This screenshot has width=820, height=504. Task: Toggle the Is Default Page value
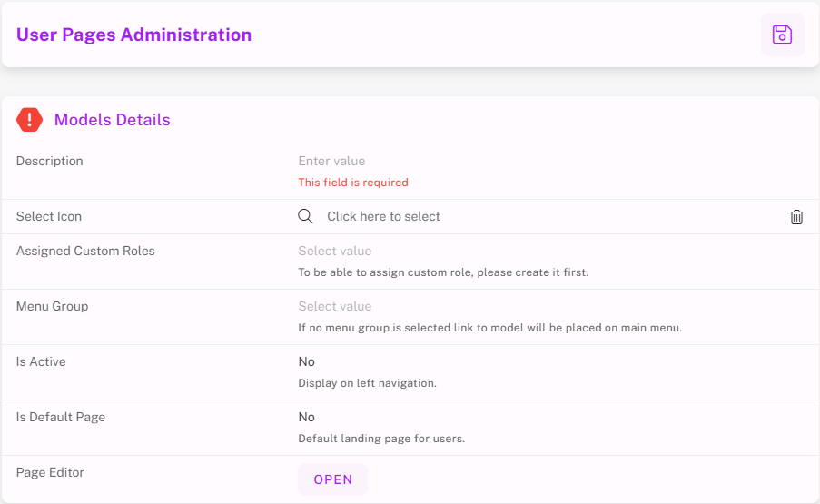click(307, 417)
